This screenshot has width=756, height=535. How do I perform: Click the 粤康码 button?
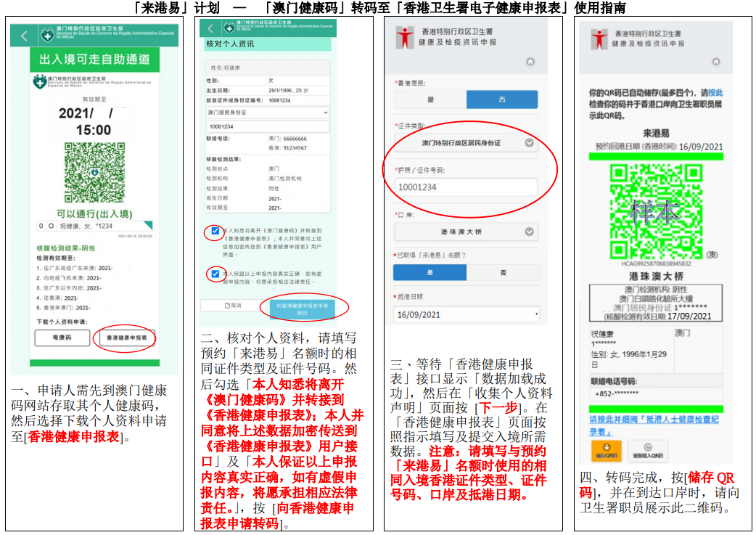click(x=62, y=338)
